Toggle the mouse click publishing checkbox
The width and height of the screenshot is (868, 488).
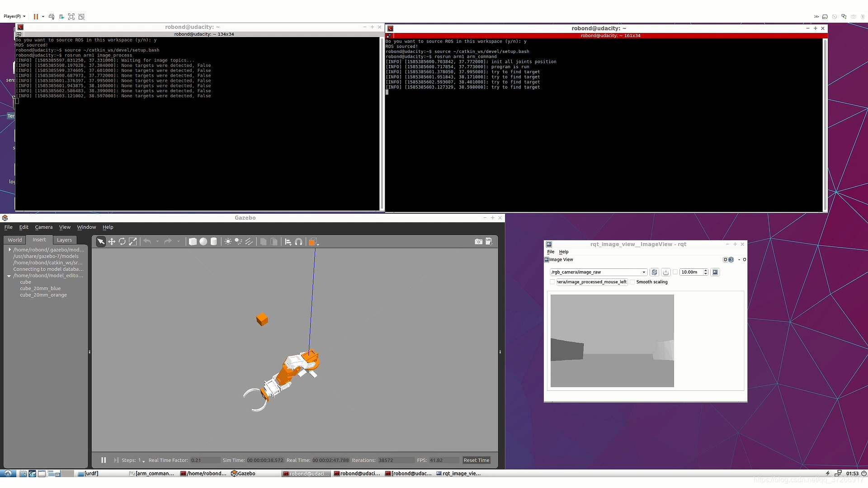[552, 282]
